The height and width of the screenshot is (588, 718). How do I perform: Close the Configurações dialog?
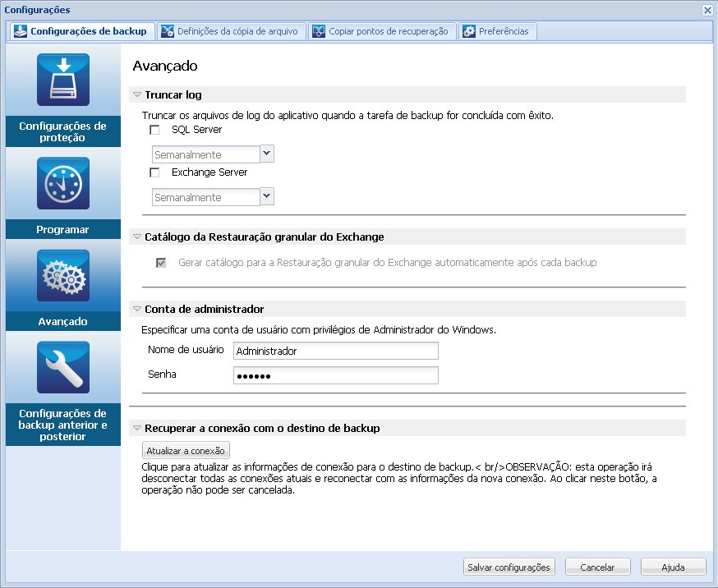pyautogui.click(x=707, y=10)
